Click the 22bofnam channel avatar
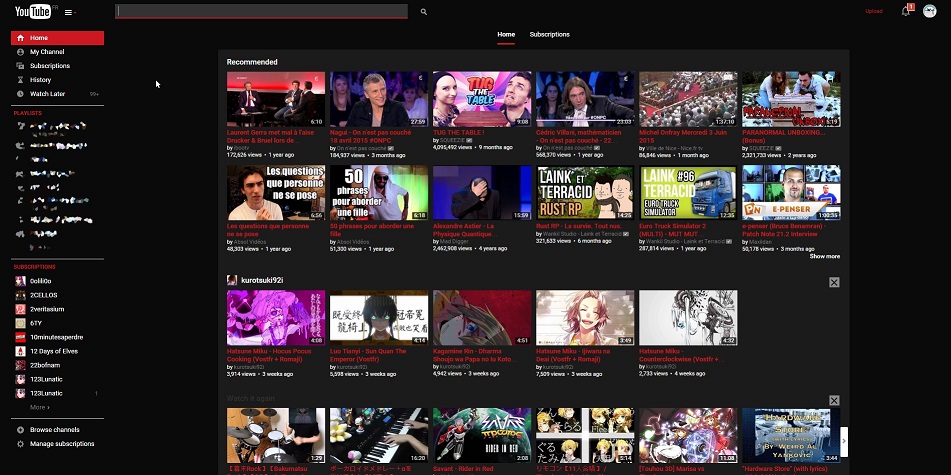 pyautogui.click(x=21, y=365)
